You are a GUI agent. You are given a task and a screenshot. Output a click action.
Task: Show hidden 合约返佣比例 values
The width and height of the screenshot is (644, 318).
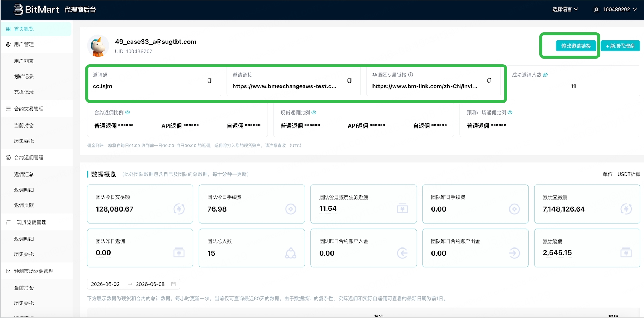tap(128, 112)
